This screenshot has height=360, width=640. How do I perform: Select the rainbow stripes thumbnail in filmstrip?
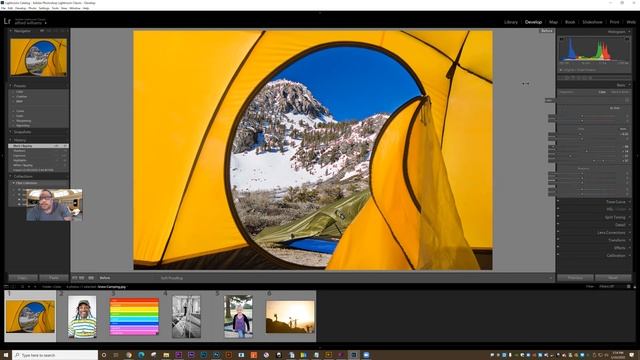134,317
